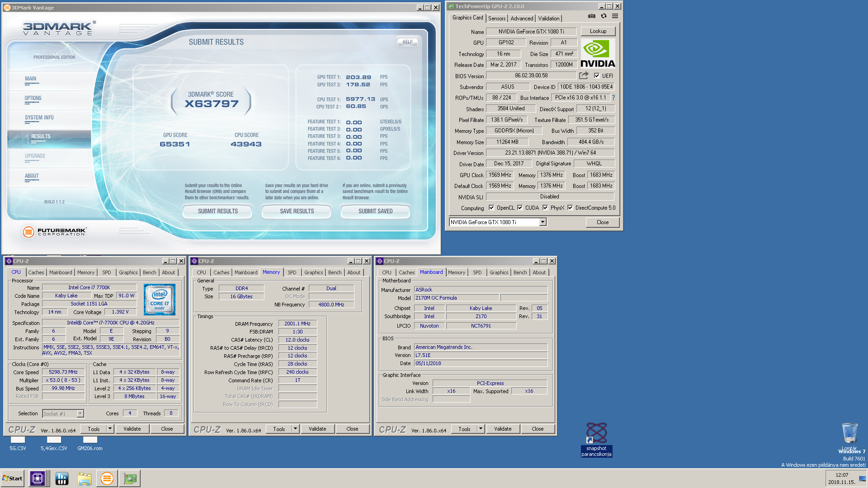Click the DRAM Frequency 2001.1 MHz value

(x=297, y=324)
